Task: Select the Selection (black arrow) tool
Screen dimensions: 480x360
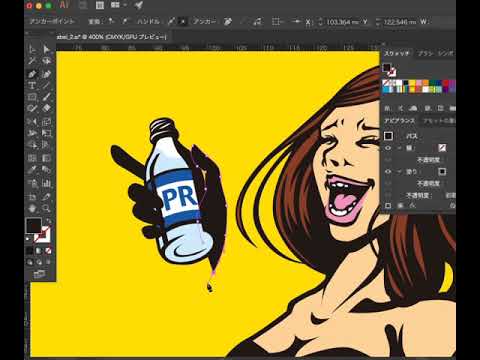Action: (x=32, y=49)
